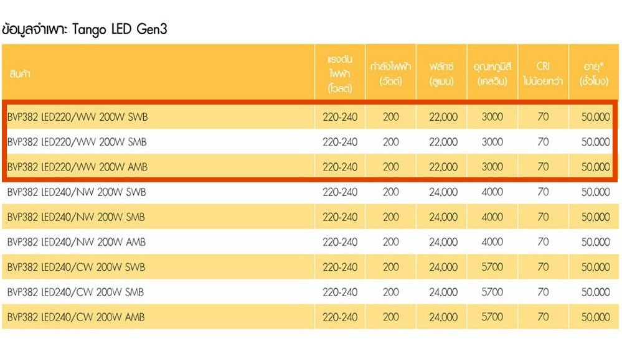
Task: Click product BVP382 LED240/NW 200W SMB
Action: 76,217
